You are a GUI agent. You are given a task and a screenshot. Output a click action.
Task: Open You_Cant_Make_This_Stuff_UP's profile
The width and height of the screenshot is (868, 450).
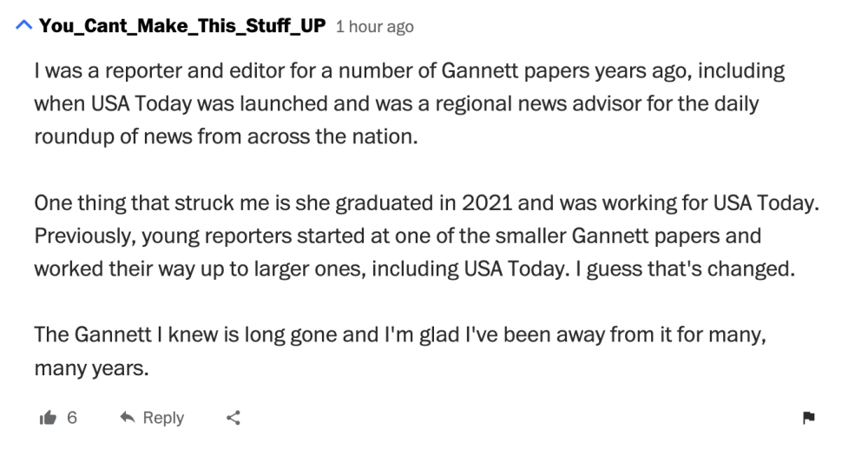[182, 25]
